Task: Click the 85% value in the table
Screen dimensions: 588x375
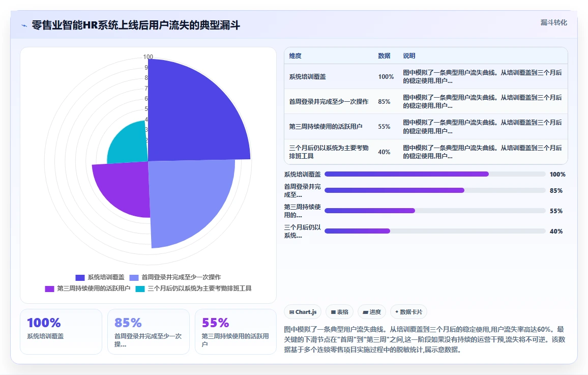Action: tap(384, 102)
